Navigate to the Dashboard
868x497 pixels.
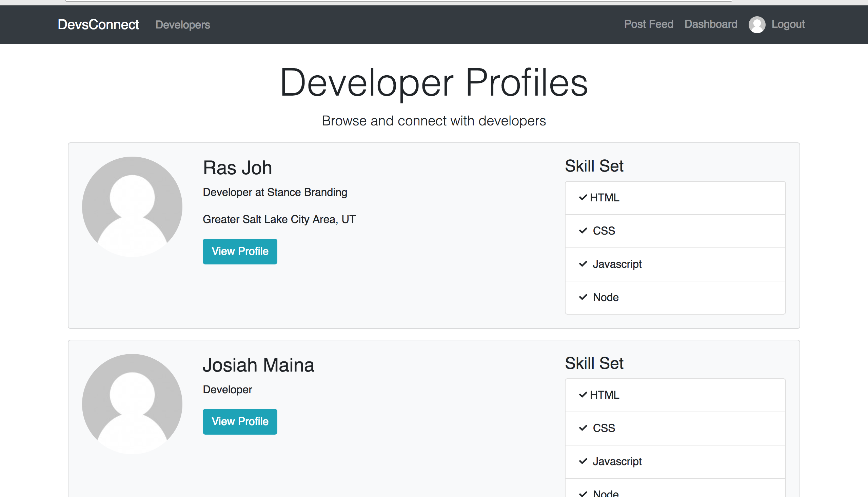pyautogui.click(x=711, y=24)
